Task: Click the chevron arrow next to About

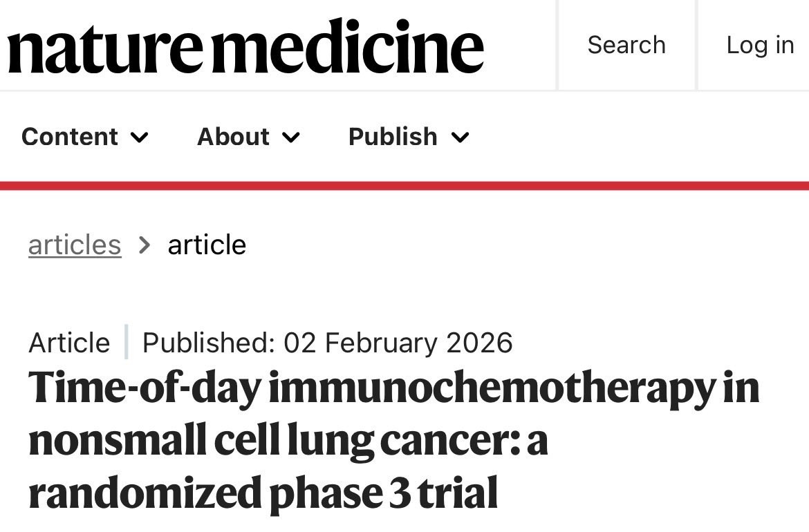Action: pos(291,137)
